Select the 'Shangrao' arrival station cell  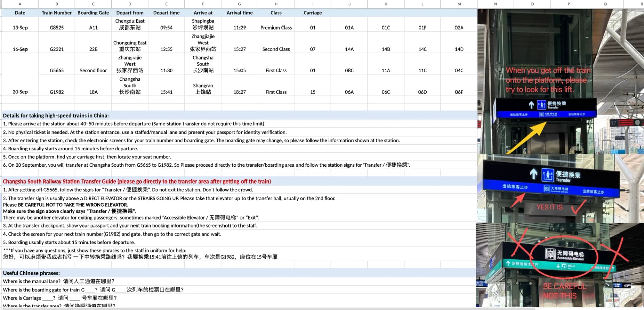tap(203, 85)
